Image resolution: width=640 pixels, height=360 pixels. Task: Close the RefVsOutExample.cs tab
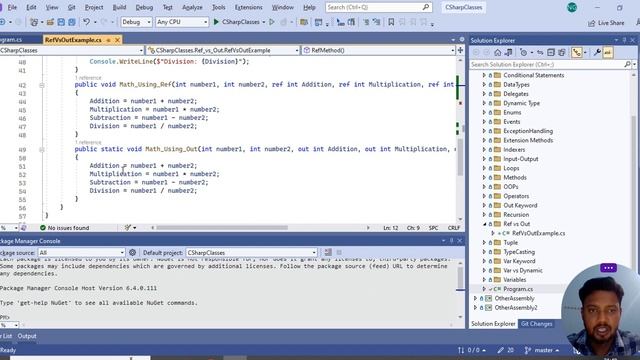117,40
